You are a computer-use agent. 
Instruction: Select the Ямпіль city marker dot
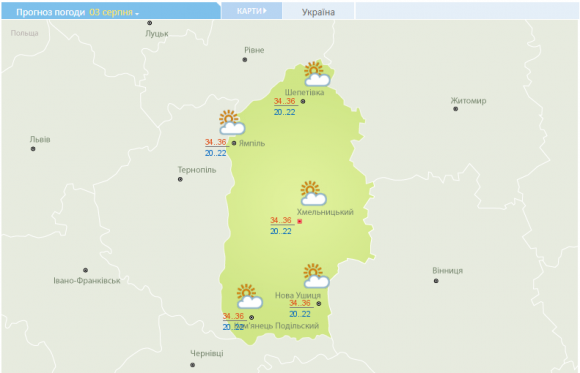coord(234,143)
